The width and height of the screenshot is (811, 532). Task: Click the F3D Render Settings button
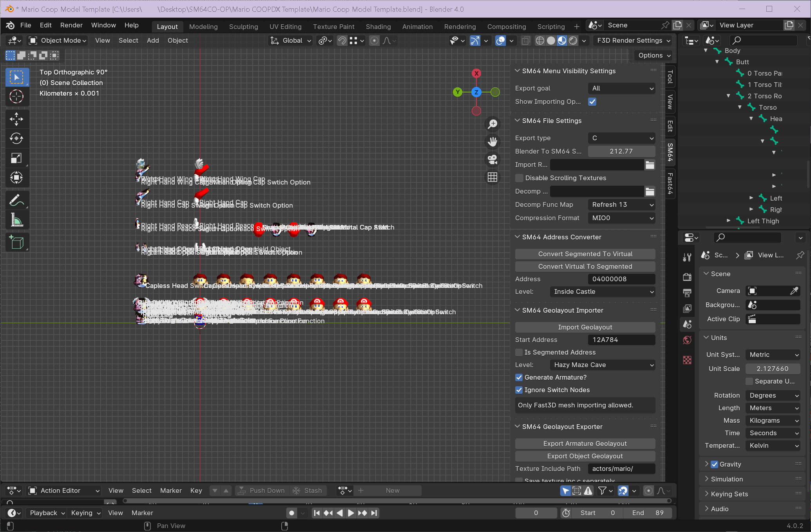(633, 41)
